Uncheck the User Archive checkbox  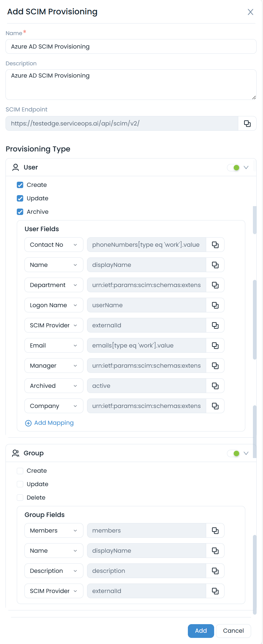pos(20,212)
